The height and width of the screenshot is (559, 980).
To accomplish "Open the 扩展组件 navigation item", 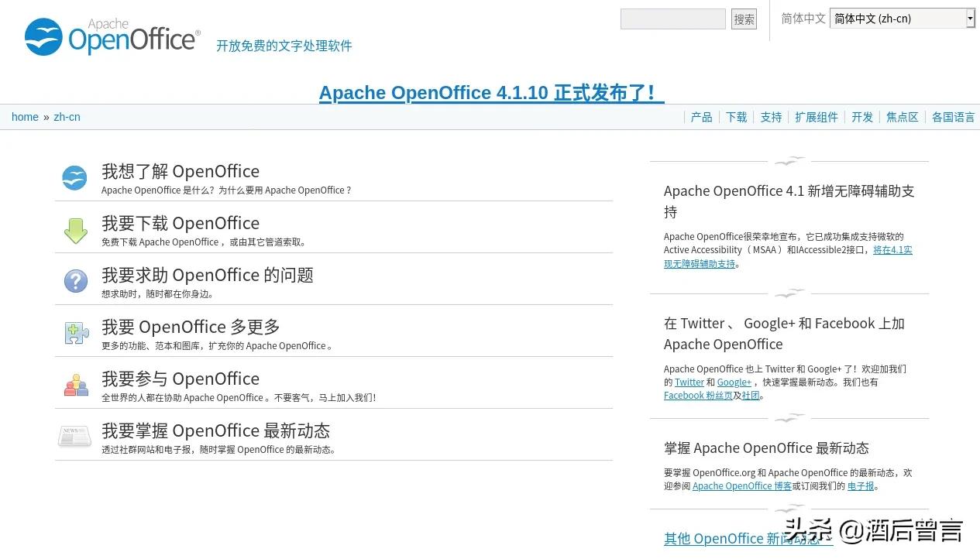I will [x=817, y=117].
